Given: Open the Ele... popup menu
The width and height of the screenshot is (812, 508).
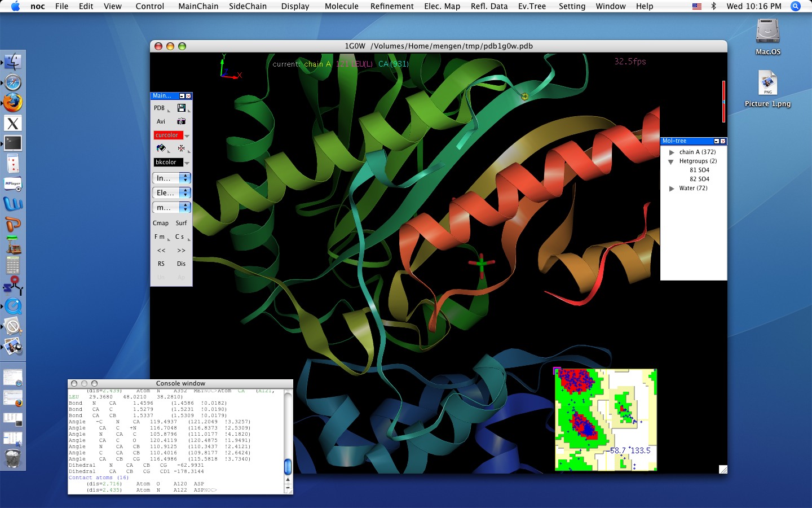Looking at the screenshot, I should tap(171, 192).
